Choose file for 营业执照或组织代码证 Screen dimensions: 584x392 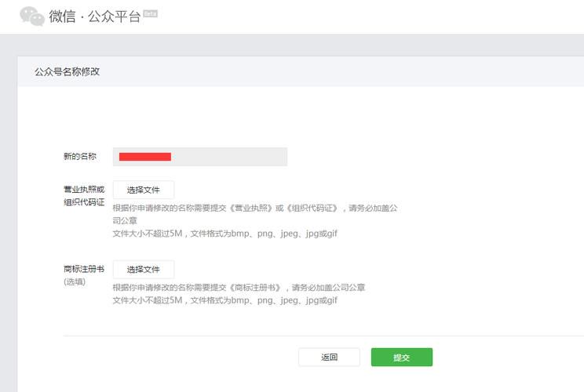click(x=144, y=190)
